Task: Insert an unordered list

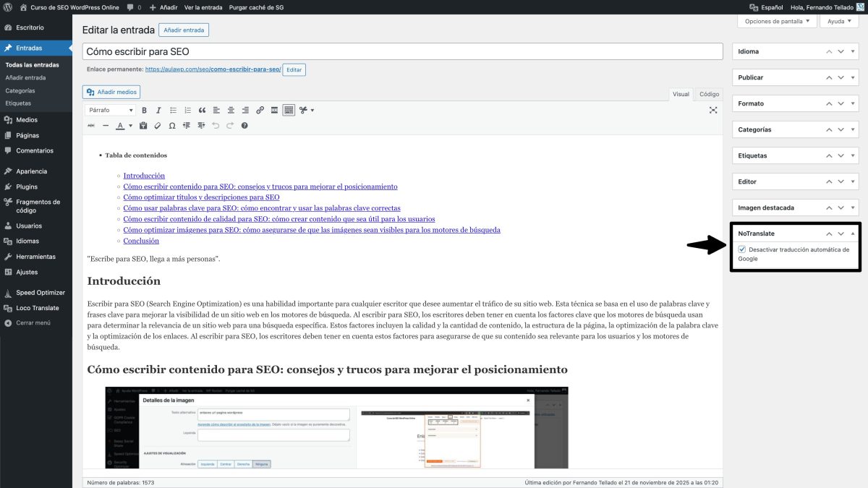Action: click(x=174, y=110)
